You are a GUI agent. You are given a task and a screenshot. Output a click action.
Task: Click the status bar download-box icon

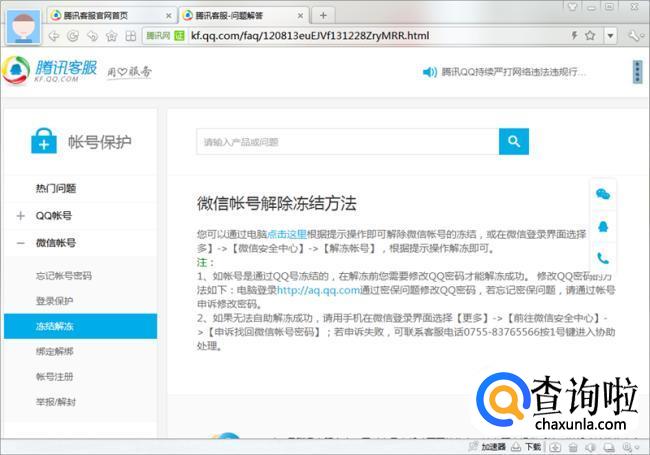pyautogui.click(x=555, y=447)
